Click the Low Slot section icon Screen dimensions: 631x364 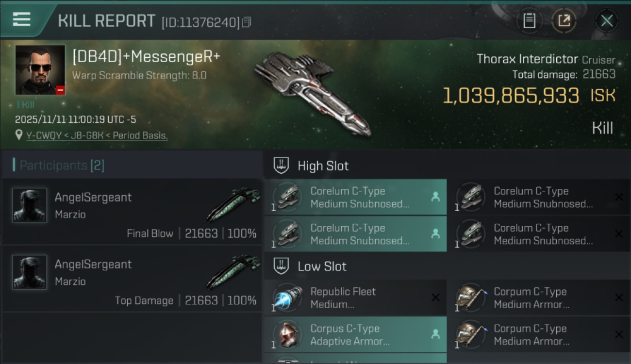pyautogui.click(x=282, y=266)
